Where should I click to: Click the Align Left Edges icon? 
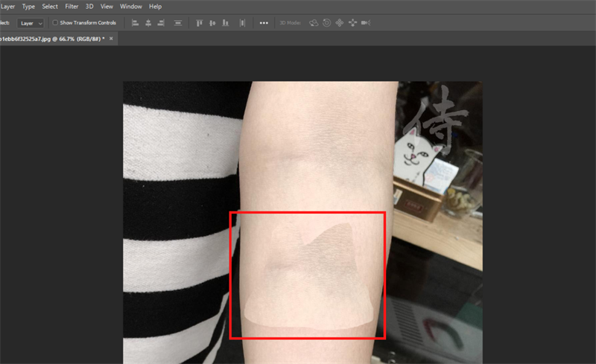tap(136, 23)
